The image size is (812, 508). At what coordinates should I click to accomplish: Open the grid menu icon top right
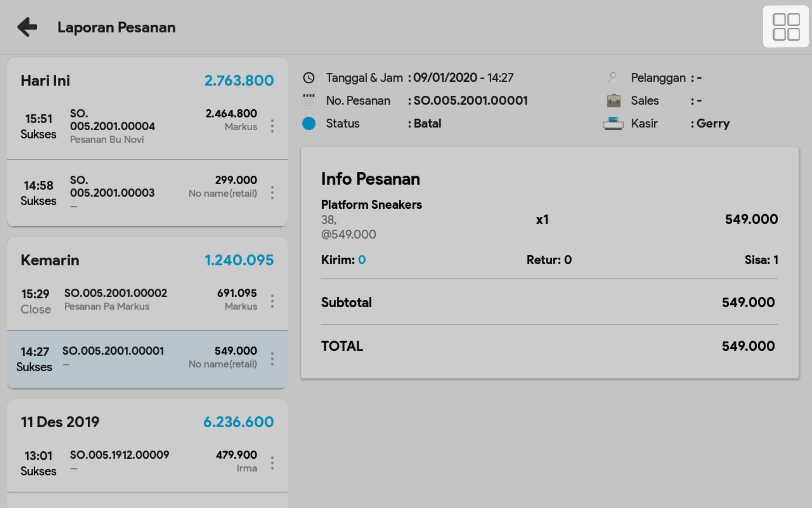pos(786,27)
